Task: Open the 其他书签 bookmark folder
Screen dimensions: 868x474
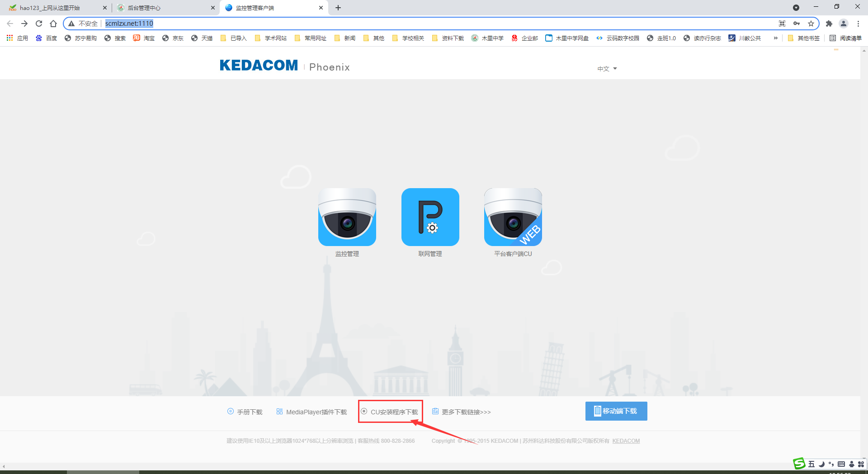Action: point(803,38)
